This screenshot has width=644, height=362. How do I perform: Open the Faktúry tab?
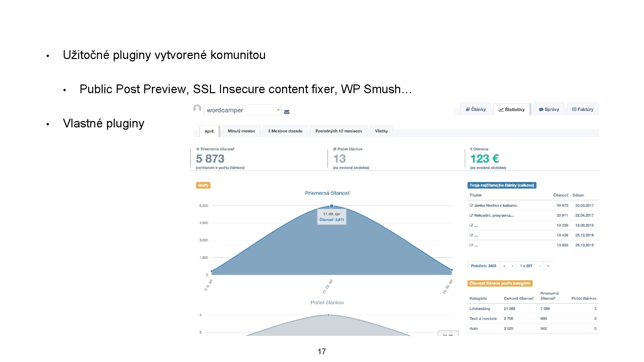(583, 110)
